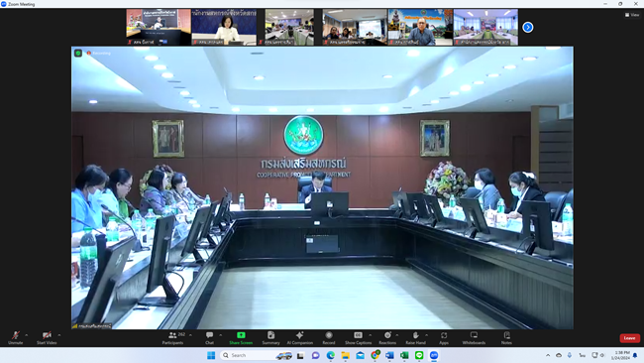Viewport: 644px width, 363px height.
Task: Click the green Share Screen button
Action: click(x=241, y=338)
